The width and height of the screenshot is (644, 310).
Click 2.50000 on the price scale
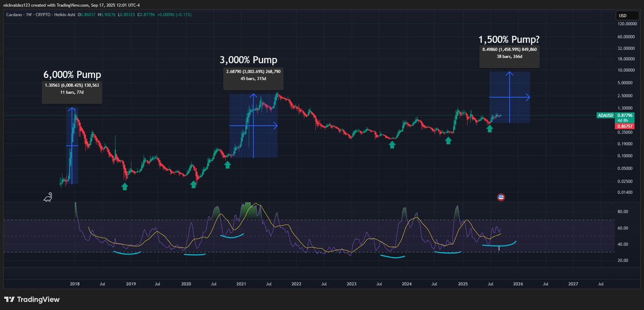[x=626, y=96]
